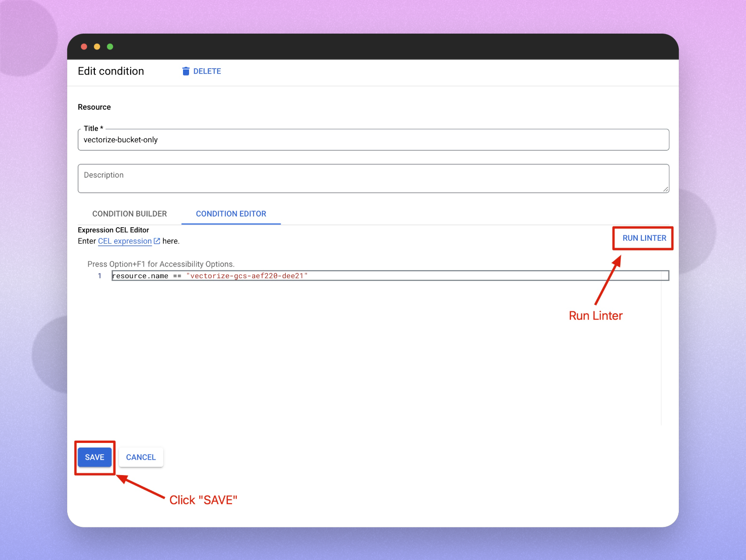Click "Press Option+F1 for Accessibility Options." text
The image size is (746, 560).
[161, 264]
